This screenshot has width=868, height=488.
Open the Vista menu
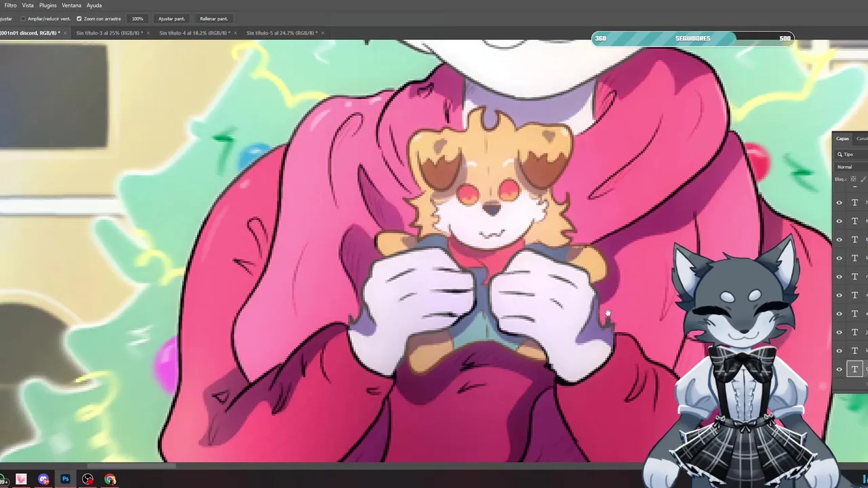pyautogui.click(x=28, y=5)
